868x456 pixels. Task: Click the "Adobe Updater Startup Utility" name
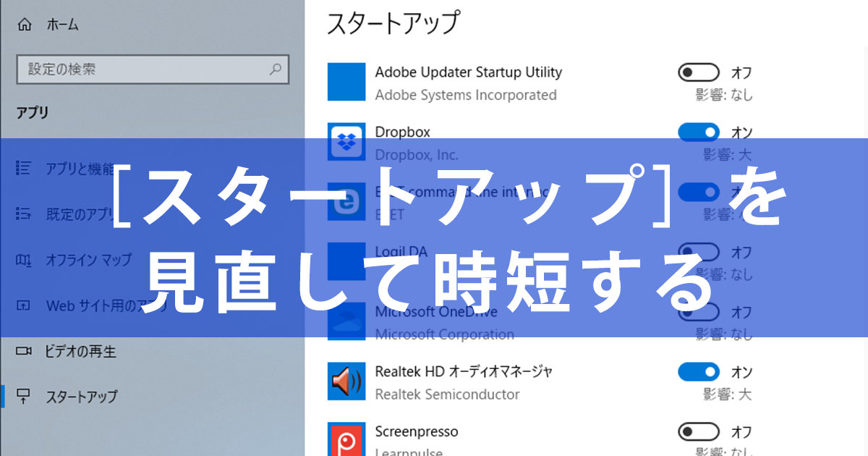[468, 72]
